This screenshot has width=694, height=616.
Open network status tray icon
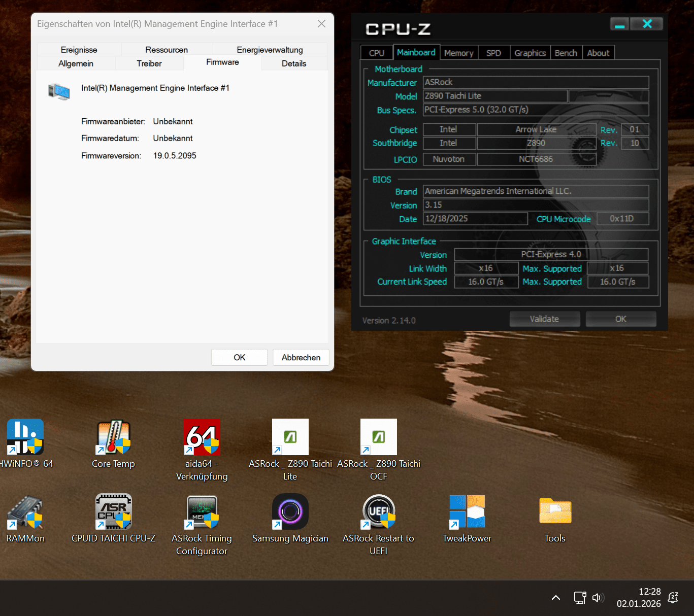(580, 598)
